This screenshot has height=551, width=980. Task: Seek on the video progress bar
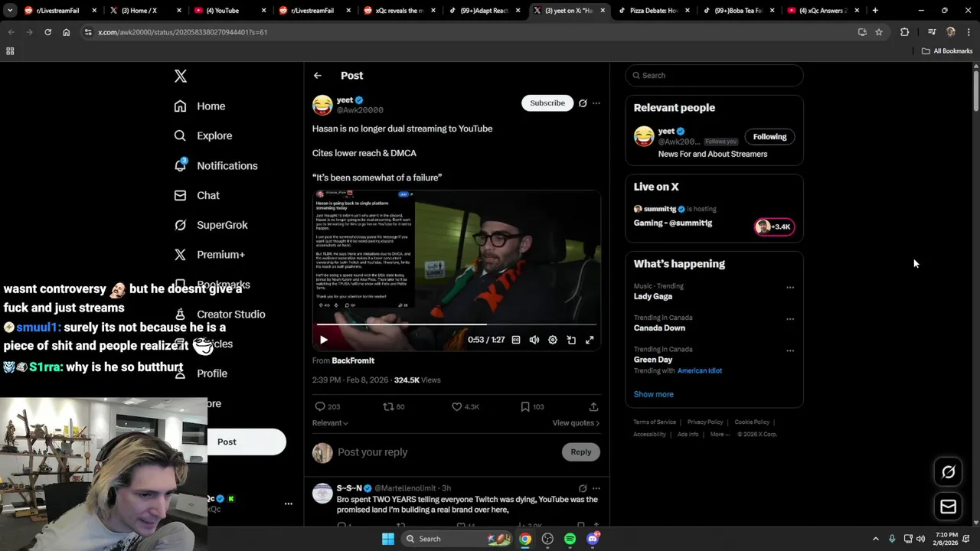[457, 324]
